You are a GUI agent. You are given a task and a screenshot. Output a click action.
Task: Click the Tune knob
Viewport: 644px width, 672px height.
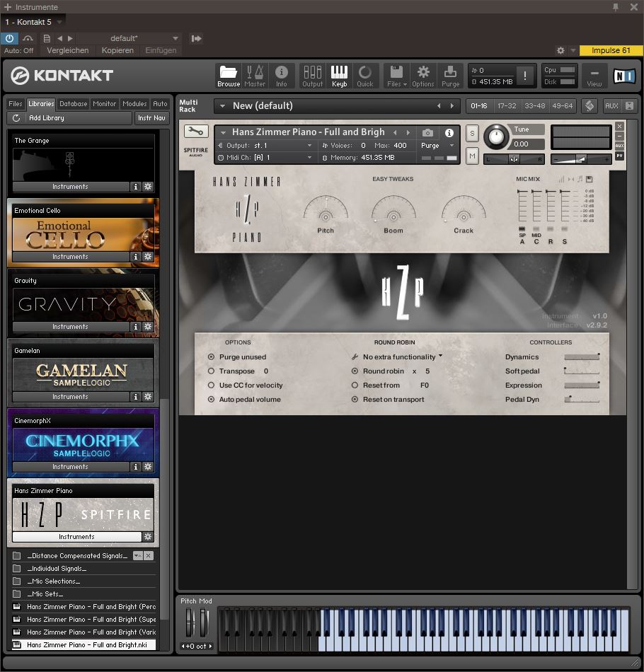[496, 137]
